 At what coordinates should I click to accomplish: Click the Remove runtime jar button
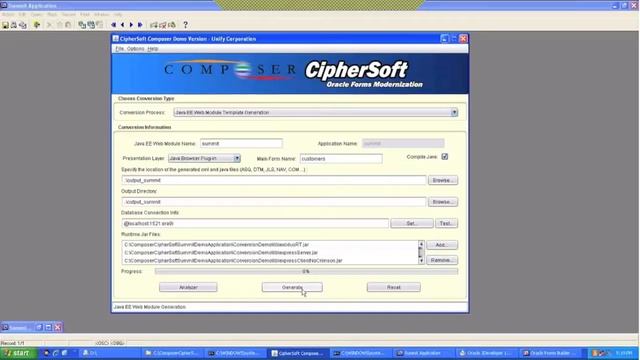coord(442,260)
